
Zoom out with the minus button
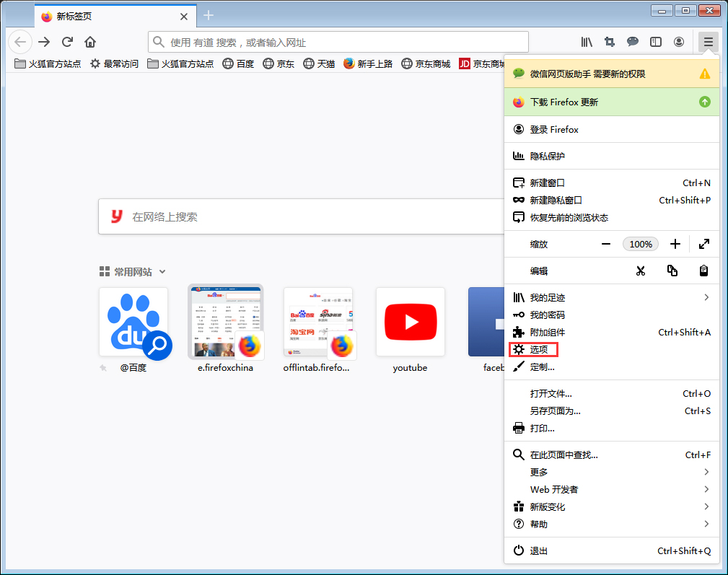(606, 244)
